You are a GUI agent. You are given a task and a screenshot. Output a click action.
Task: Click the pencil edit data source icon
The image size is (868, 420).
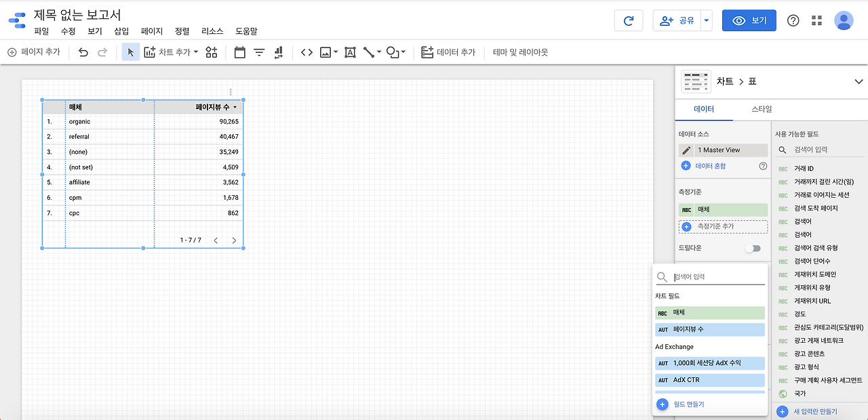(686, 150)
